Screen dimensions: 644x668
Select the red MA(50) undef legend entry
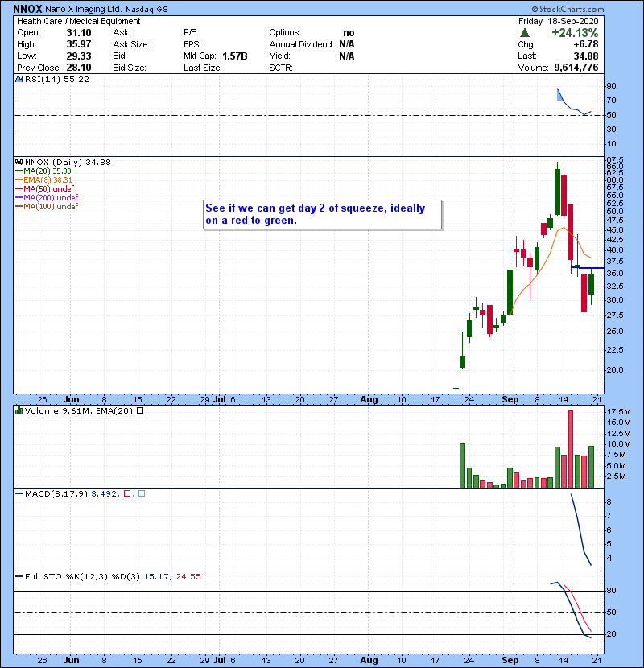(52, 189)
